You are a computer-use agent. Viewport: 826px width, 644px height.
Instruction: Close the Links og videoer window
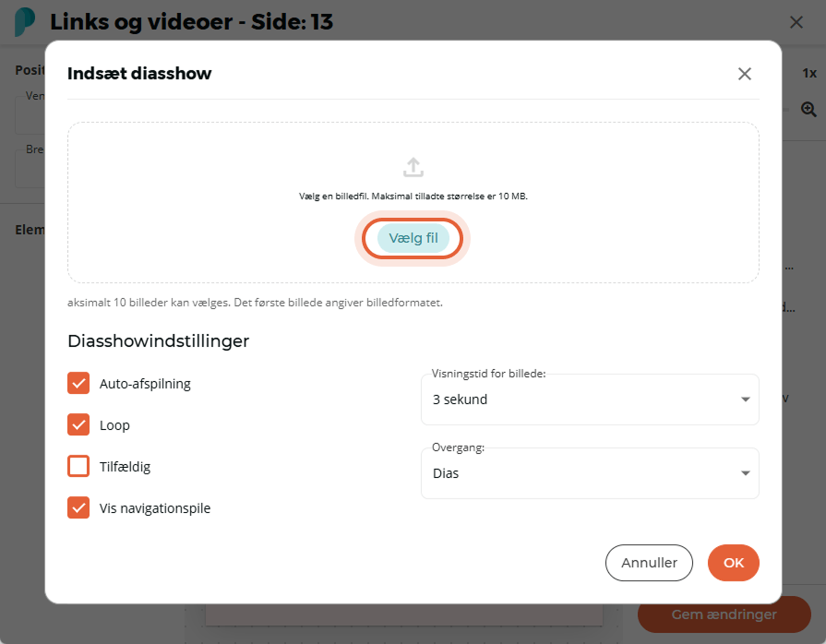coord(796,22)
